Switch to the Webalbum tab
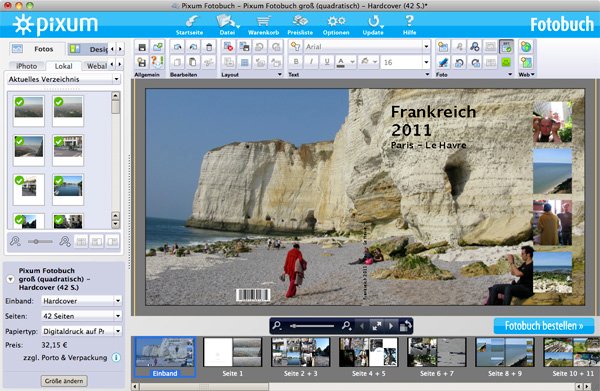600x391 pixels. point(96,66)
